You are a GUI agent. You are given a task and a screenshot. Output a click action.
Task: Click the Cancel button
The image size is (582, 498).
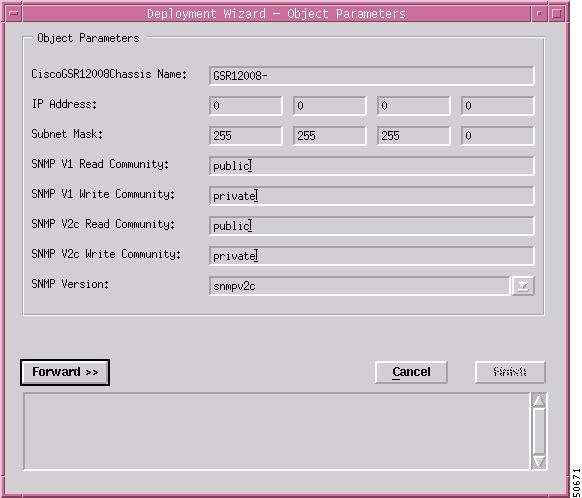[411, 372]
